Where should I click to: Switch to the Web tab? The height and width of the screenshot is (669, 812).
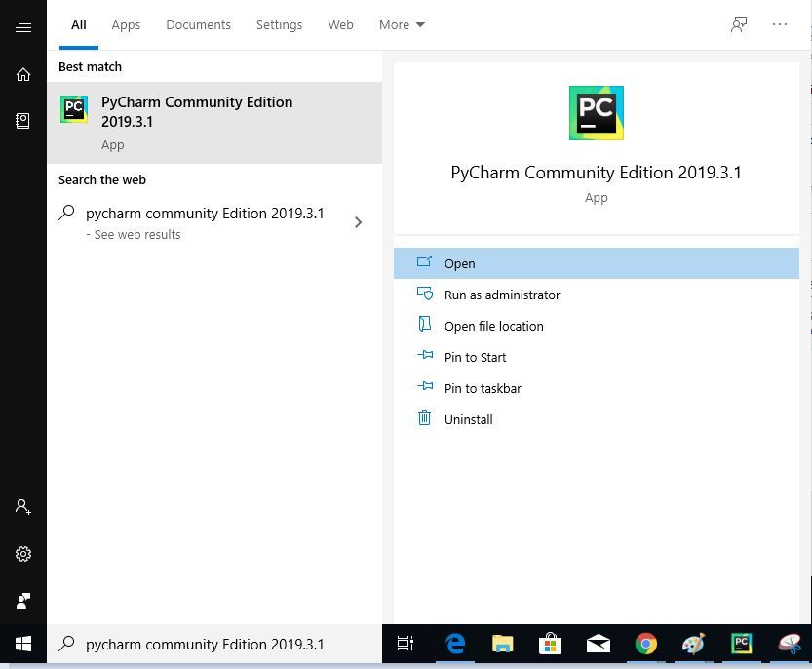click(340, 25)
